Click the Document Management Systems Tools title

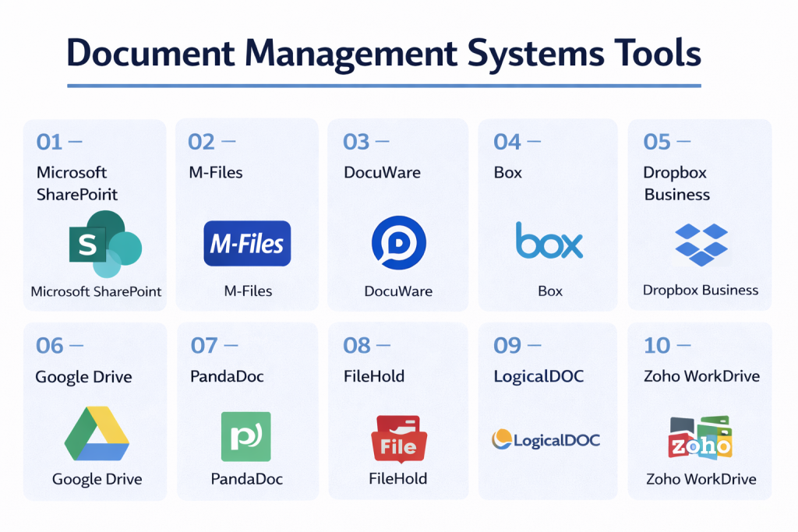383,55
